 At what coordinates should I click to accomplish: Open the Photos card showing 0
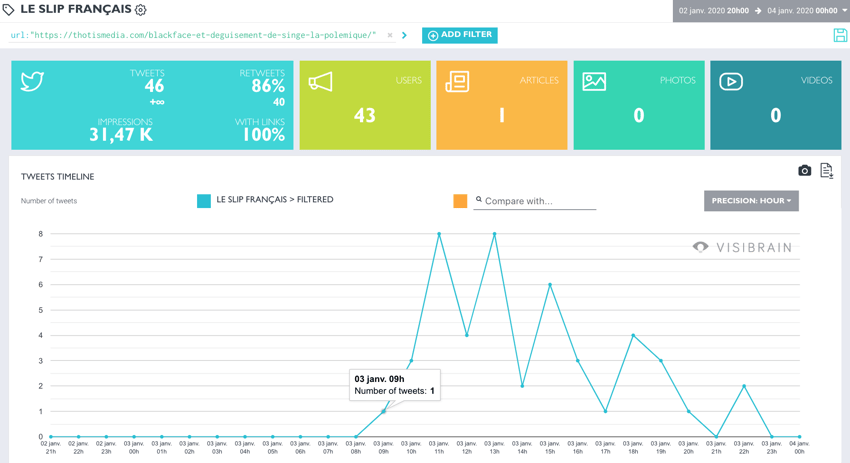639,105
